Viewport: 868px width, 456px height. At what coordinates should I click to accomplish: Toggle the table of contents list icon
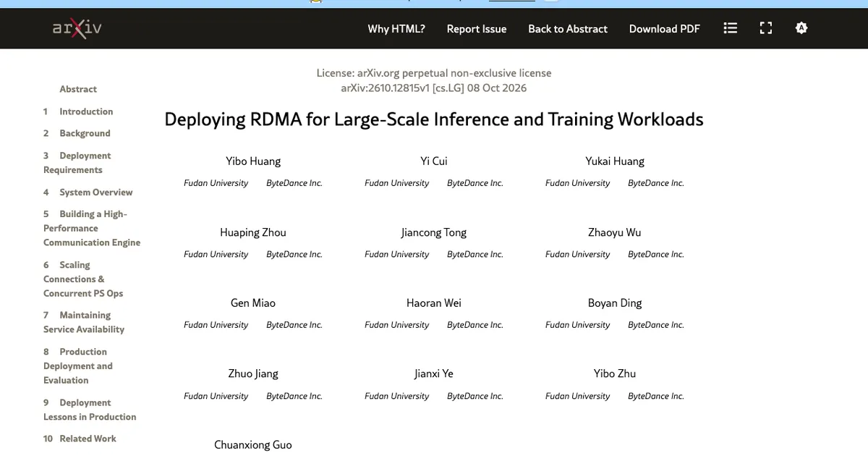point(731,28)
